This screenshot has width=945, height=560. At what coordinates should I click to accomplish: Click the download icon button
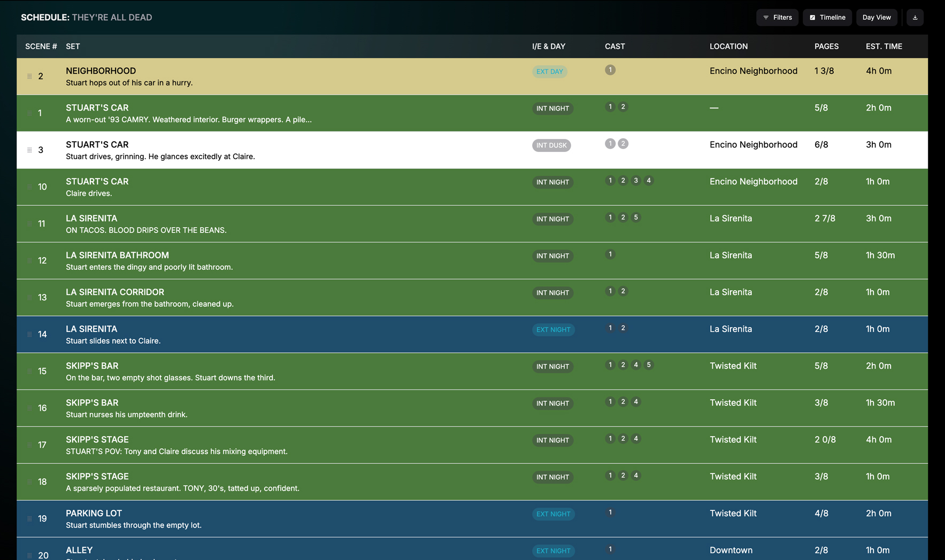click(x=915, y=18)
